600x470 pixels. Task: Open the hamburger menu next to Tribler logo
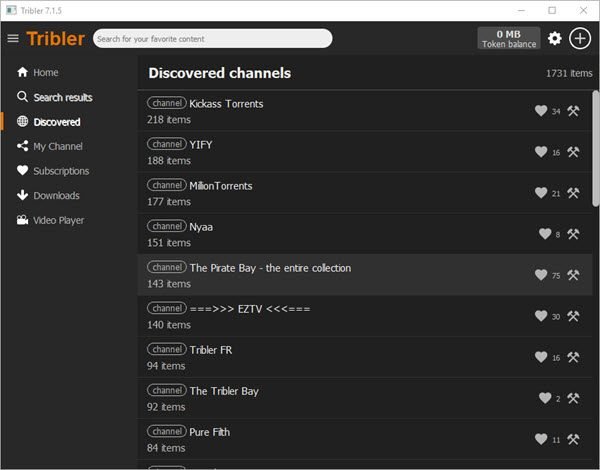click(x=13, y=38)
